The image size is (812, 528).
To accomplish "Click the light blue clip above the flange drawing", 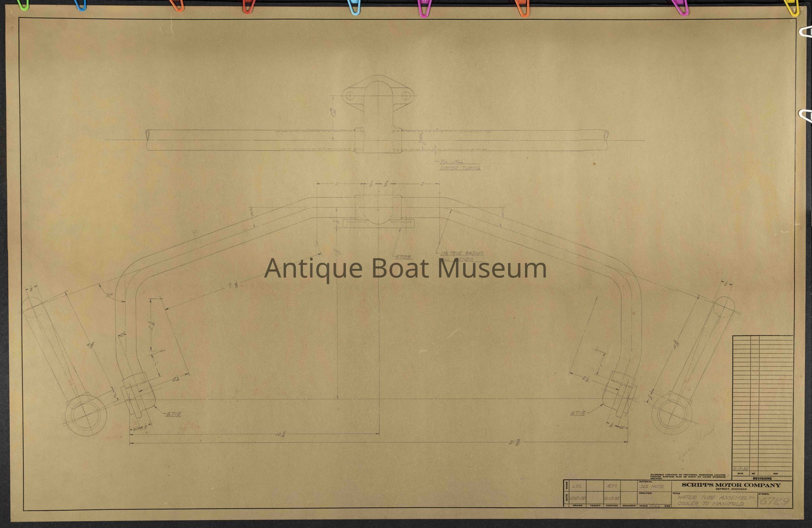I will 354,7.
